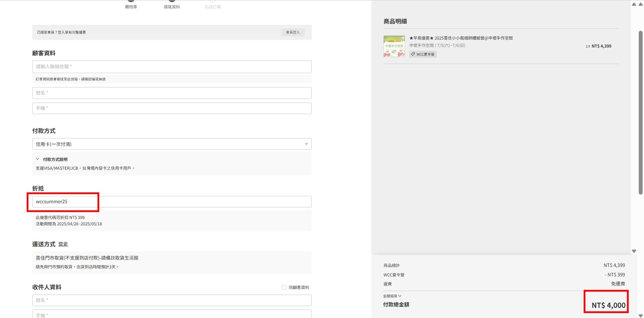Click the discount code field with wccsummer25
The image size is (644, 318).
[x=172, y=202]
